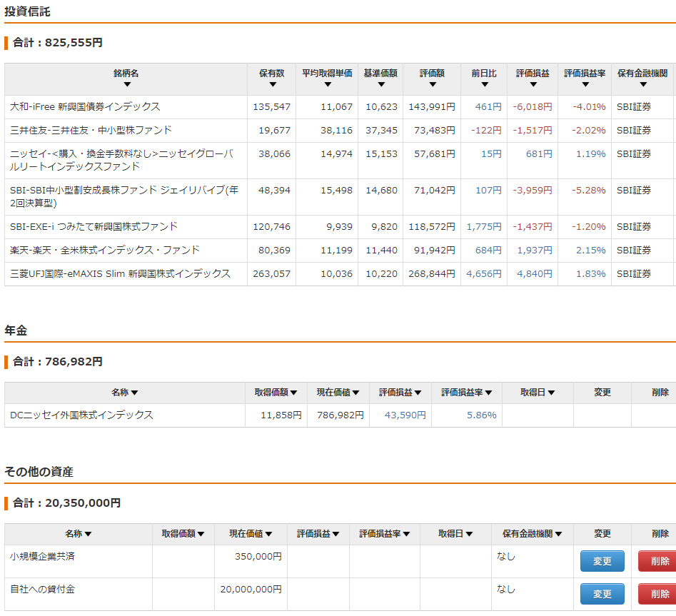Select 大和-iFree 新興国債券インデックス row name
The image size is (676, 616).
tap(85, 106)
